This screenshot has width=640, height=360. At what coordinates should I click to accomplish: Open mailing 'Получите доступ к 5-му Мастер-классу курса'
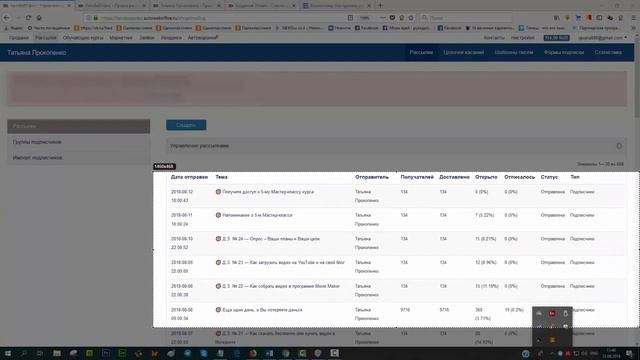pos(268,192)
